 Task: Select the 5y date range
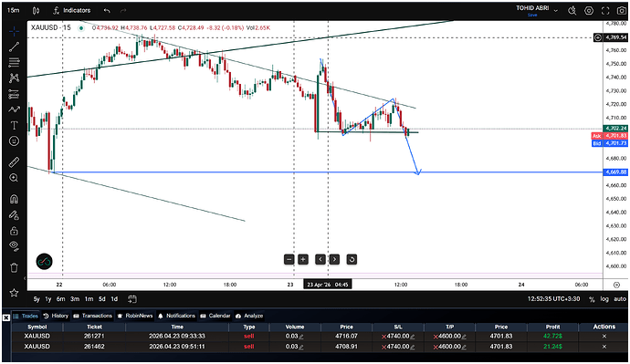click(37, 299)
